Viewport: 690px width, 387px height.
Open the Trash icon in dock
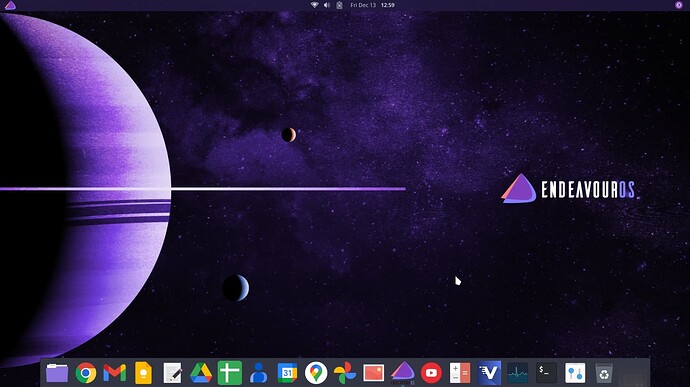point(604,373)
